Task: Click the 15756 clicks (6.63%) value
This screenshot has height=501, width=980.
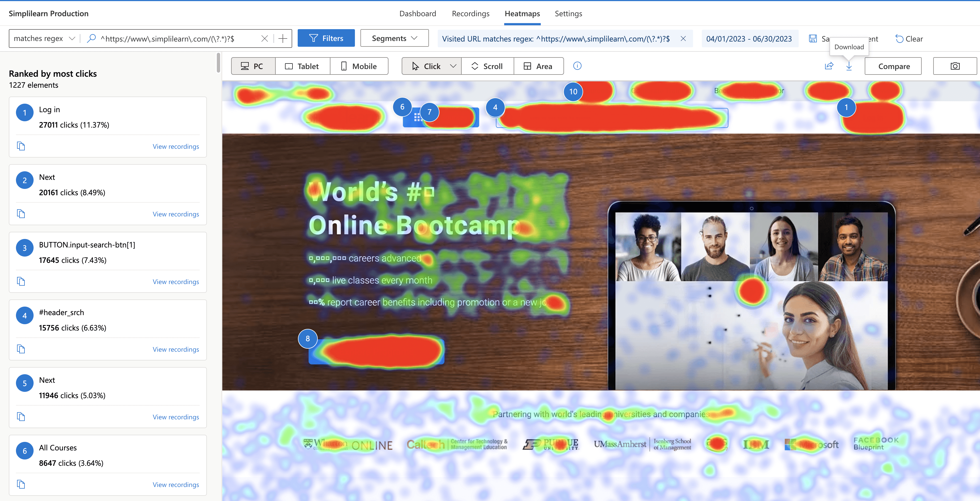Action: pyautogui.click(x=73, y=328)
